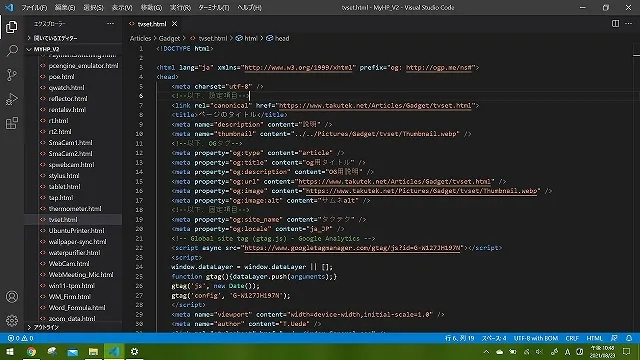Change CRLF end of line sequence
Image resolution: width=640 pixels, height=360 pixels.
pos(572,338)
